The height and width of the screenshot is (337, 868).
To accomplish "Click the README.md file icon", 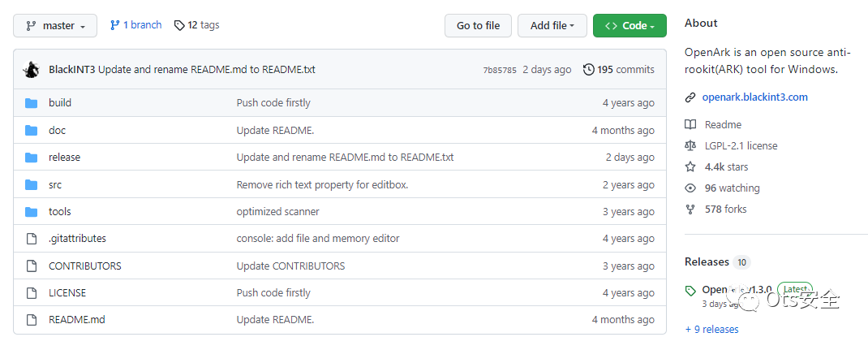I will 31,321.
